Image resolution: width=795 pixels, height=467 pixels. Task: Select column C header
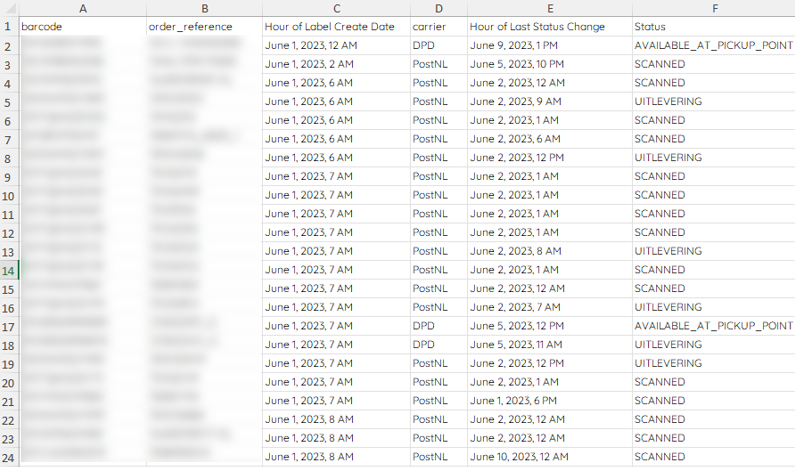[x=336, y=8]
